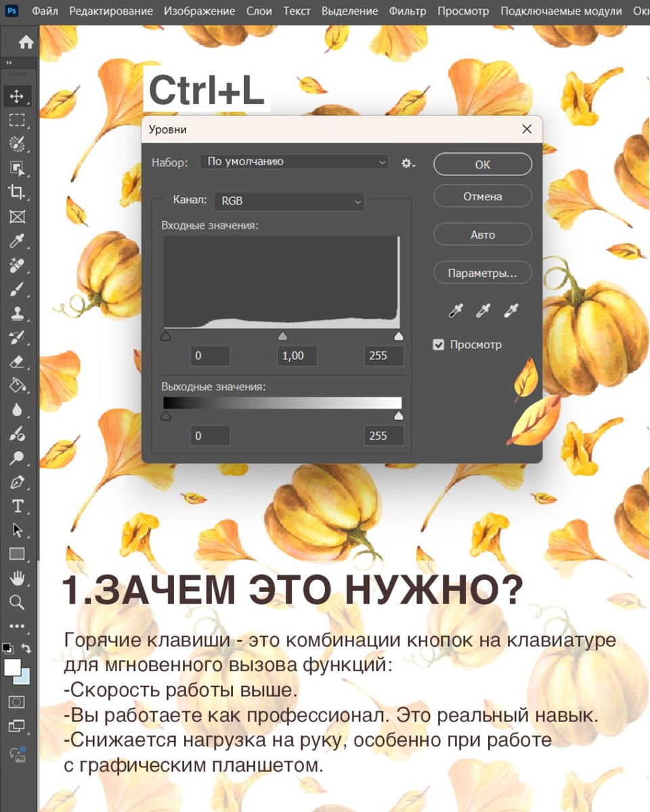Open the Набор preset dropdown
This screenshot has height=812, width=650.
tap(294, 162)
